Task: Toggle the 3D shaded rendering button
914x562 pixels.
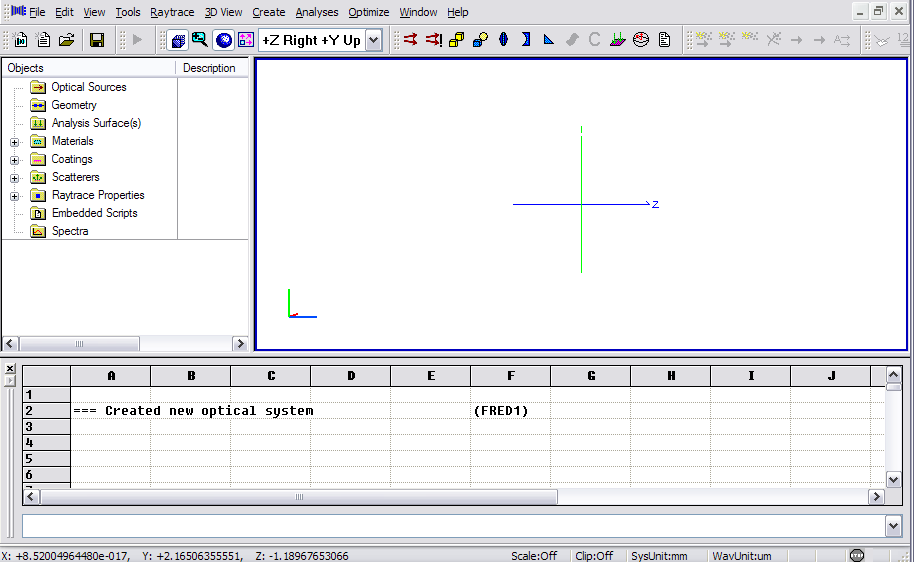Action: (178, 40)
